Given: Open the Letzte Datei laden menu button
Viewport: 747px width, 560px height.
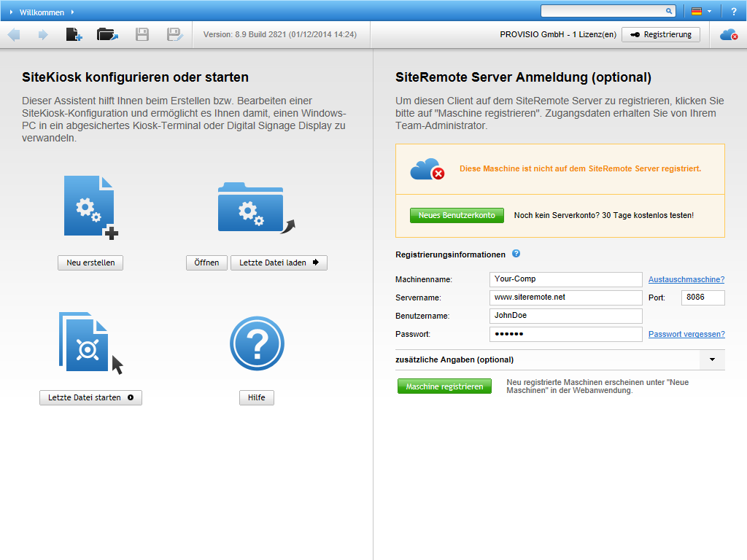Looking at the screenshot, I should click(279, 262).
